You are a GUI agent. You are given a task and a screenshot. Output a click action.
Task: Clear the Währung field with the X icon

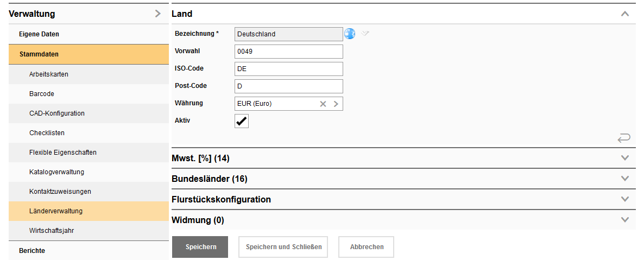tap(323, 104)
